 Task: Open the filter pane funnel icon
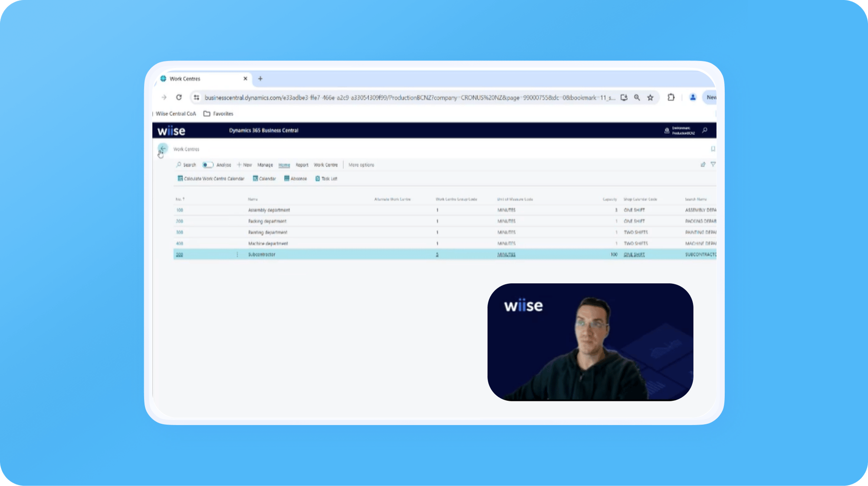[x=713, y=164]
